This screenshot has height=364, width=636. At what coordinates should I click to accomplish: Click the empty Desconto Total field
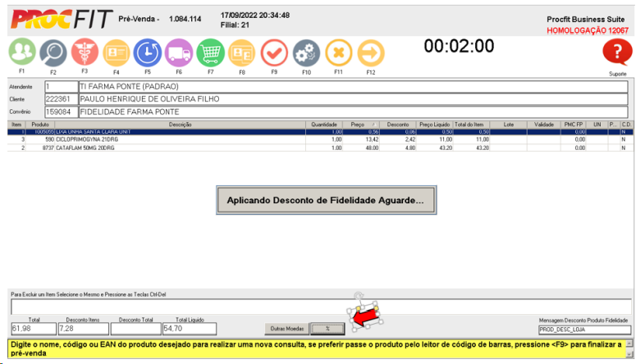[x=136, y=329]
